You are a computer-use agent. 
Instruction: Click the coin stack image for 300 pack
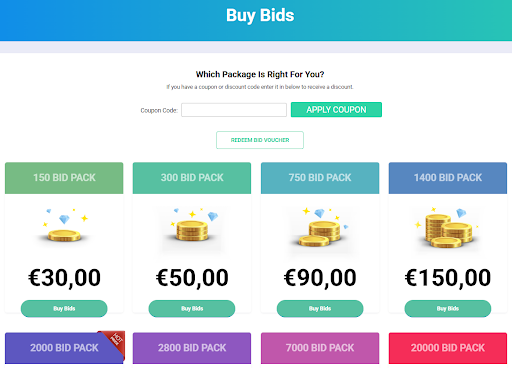[192, 227]
